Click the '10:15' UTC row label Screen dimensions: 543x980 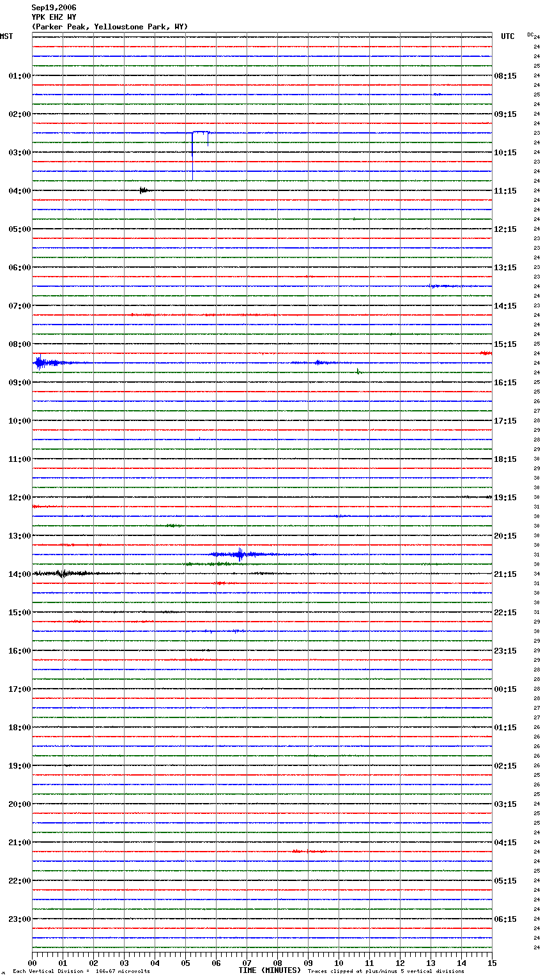(x=505, y=153)
